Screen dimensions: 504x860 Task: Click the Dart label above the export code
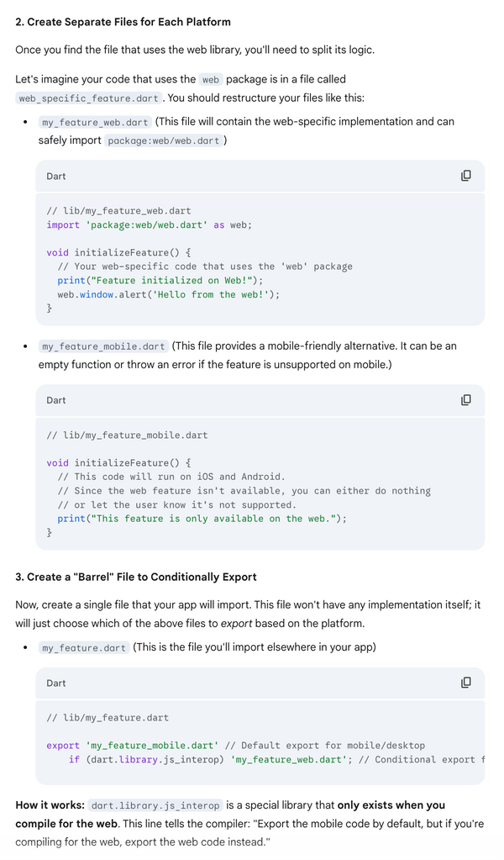click(56, 683)
